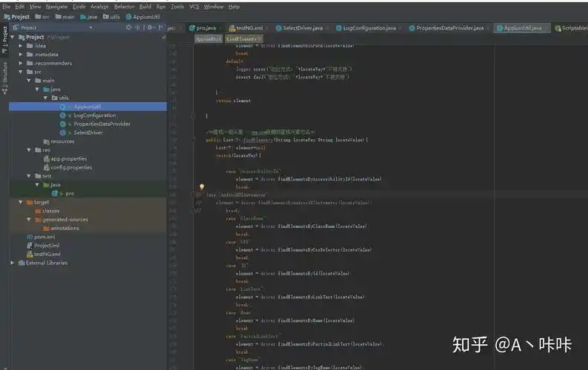Open the Analyze menu
The height and width of the screenshot is (370, 588).
(99, 7)
